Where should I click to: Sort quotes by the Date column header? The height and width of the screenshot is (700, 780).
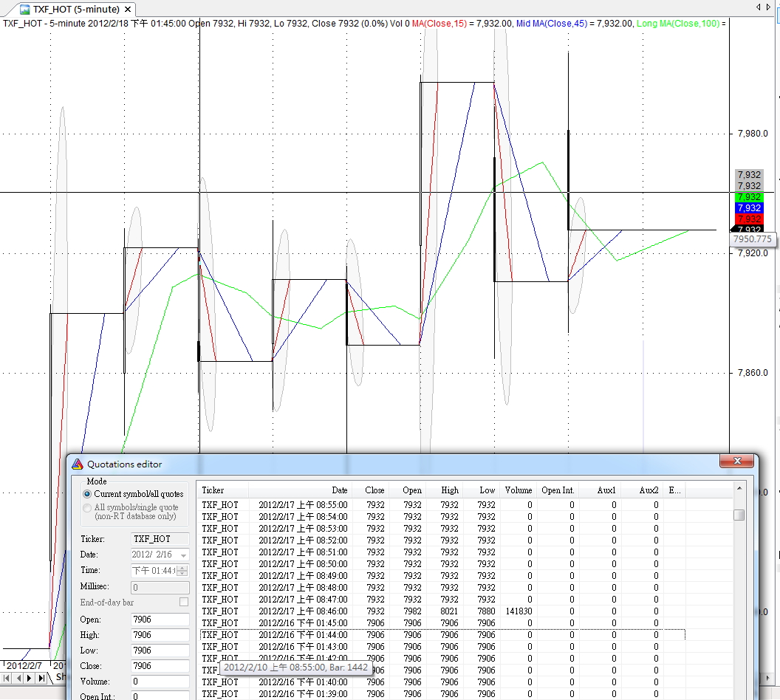(x=301, y=490)
